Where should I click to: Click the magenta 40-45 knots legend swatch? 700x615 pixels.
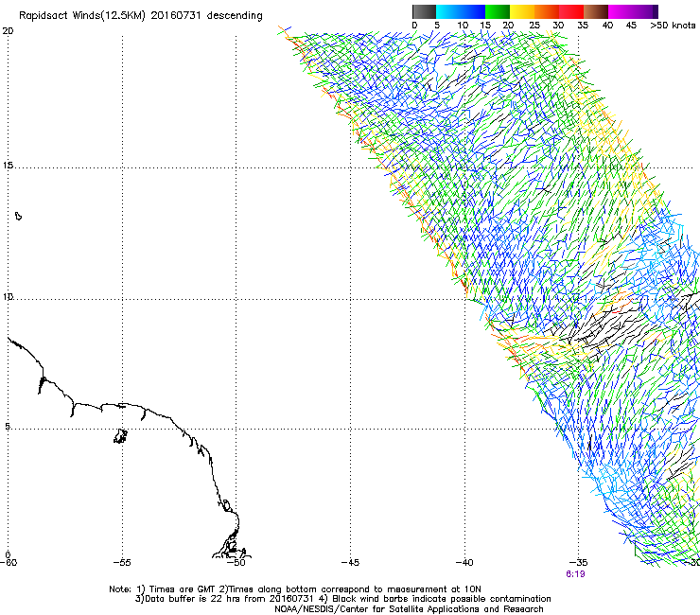point(621,11)
